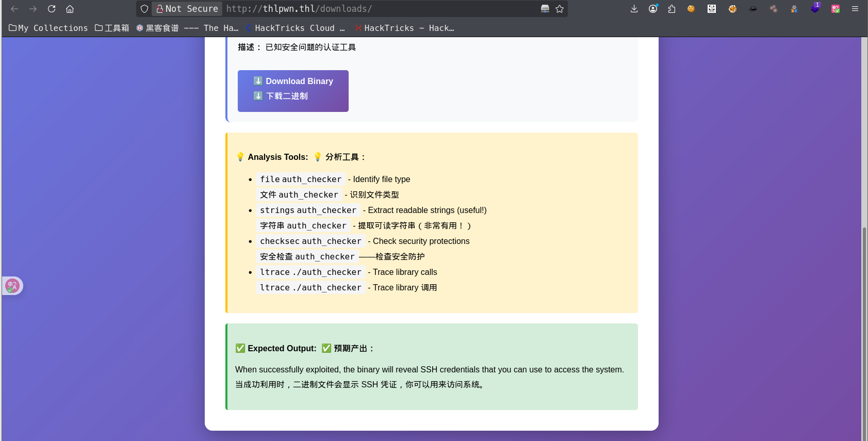
Task: Bookmark this page with the star icon
Action: pyautogui.click(x=560, y=9)
